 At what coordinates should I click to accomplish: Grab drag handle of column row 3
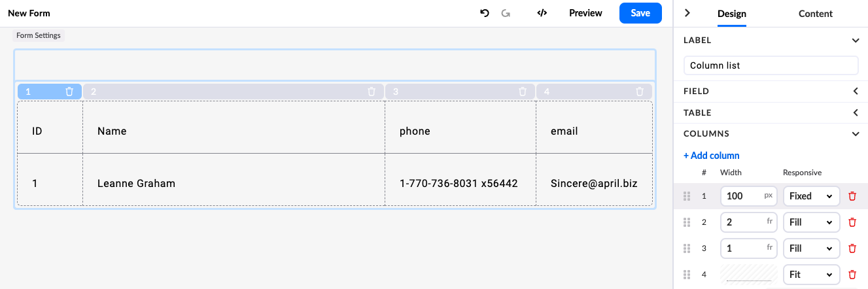[687, 248]
